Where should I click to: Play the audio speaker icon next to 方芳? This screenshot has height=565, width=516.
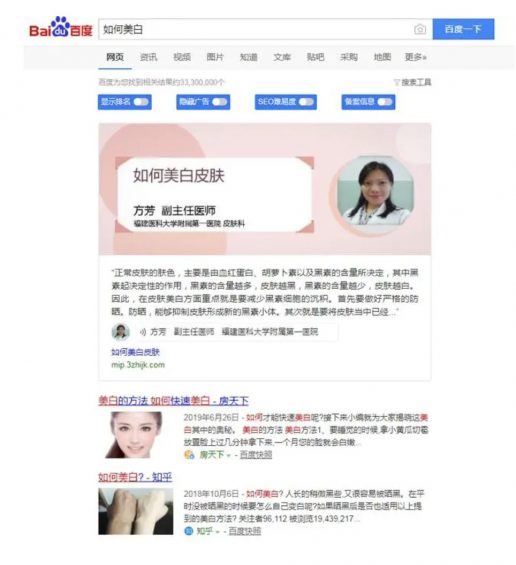tap(143, 332)
